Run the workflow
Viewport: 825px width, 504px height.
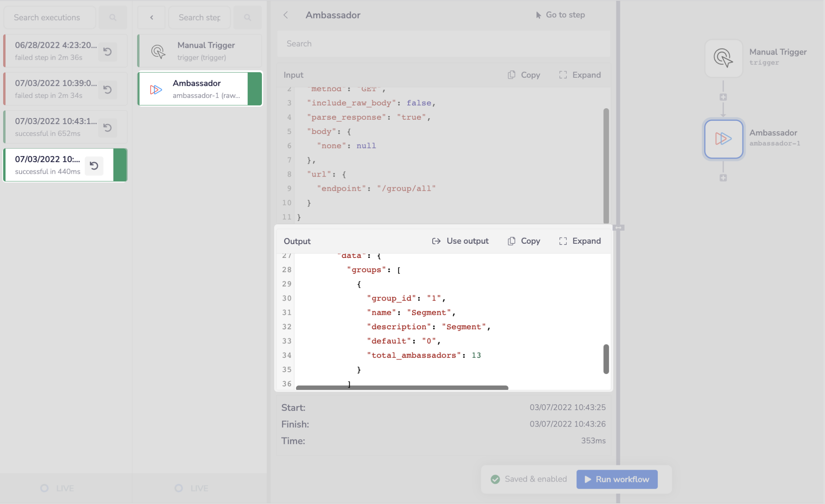coord(617,479)
